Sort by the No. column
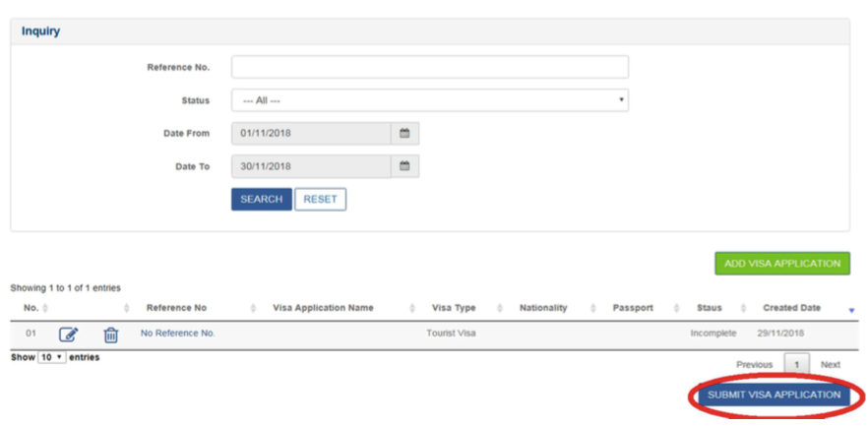This screenshot has height=427, width=868. 31,308
